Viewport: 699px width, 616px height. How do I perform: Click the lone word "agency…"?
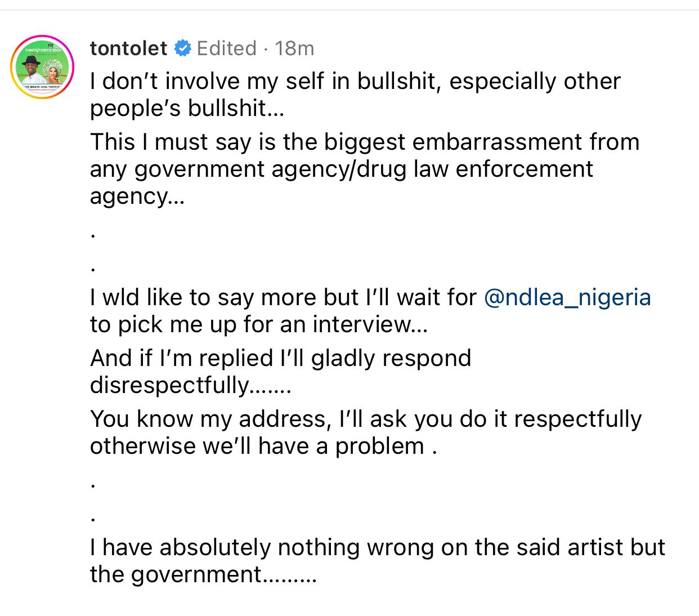(x=137, y=196)
